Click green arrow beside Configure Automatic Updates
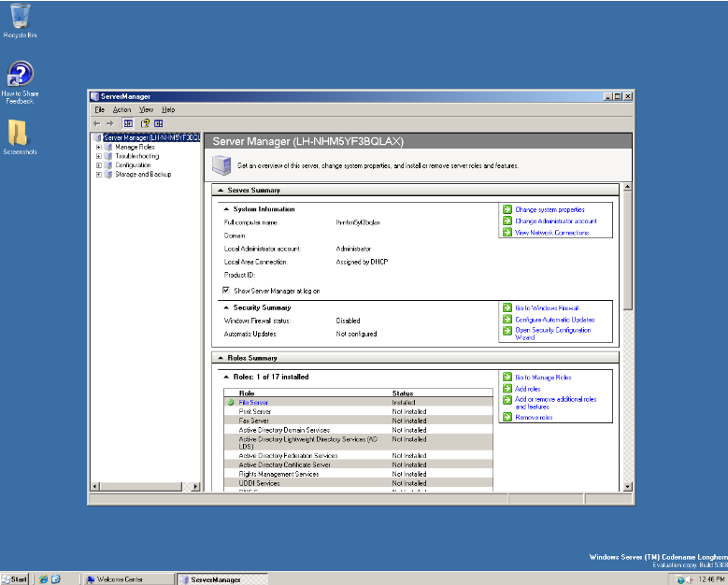This screenshot has height=585, width=728. click(507, 320)
